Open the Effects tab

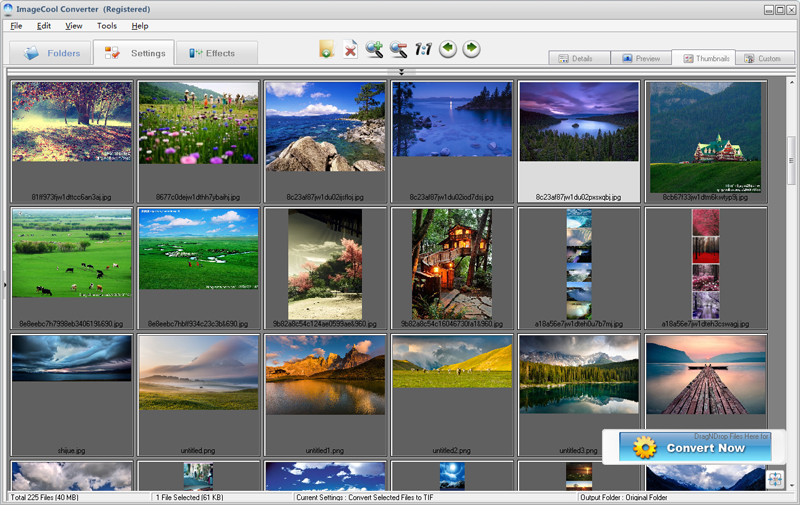click(216, 53)
